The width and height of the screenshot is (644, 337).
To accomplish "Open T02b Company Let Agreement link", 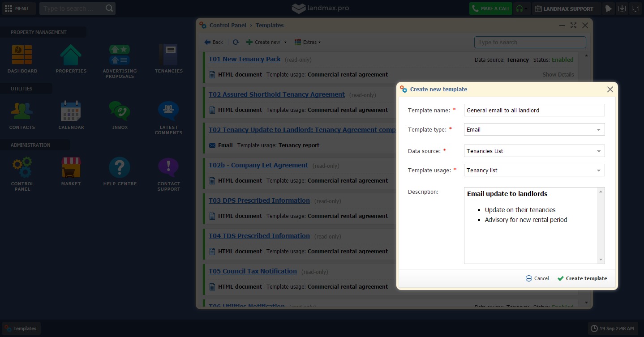I will (258, 165).
